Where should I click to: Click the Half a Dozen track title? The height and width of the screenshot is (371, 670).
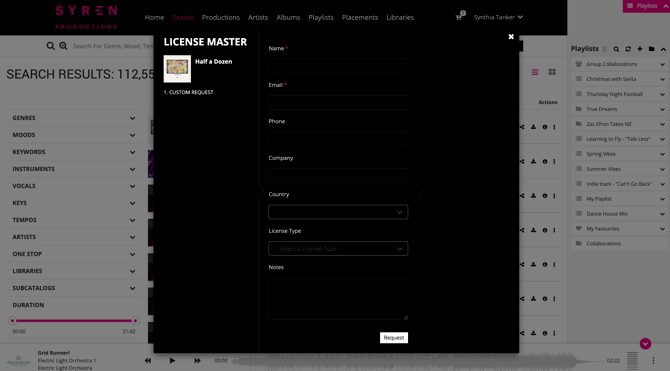click(x=214, y=62)
